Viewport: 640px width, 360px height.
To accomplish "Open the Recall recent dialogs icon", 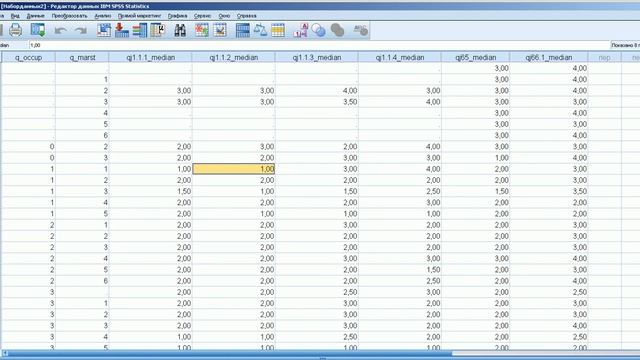I will point(38,30).
